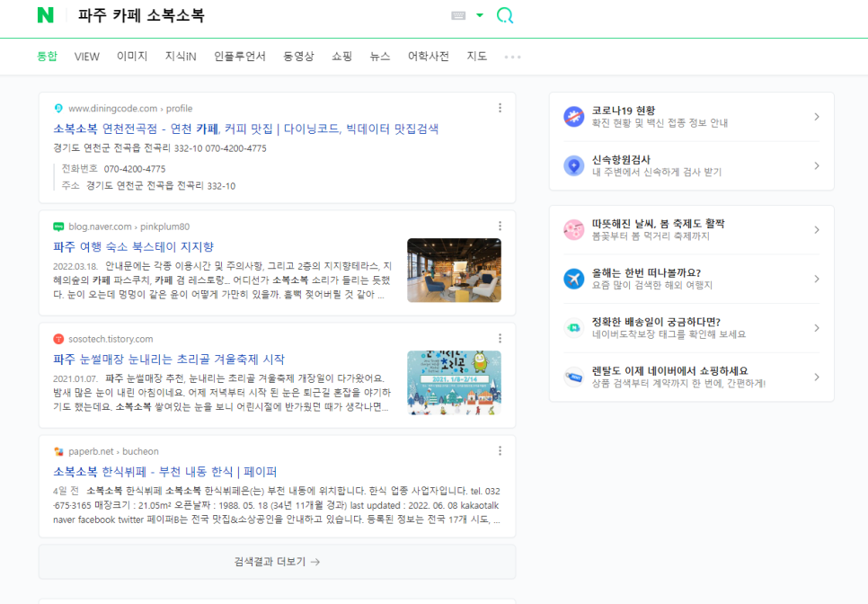Open options menu for blog.naver.com result
This screenshot has width=868, height=604.
click(x=500, y=226)
